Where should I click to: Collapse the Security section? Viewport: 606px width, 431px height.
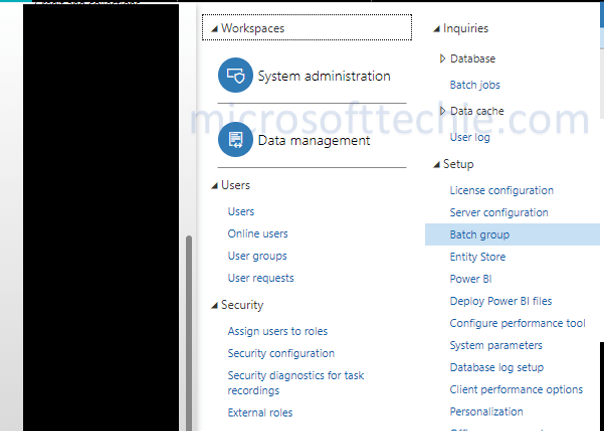214,305
